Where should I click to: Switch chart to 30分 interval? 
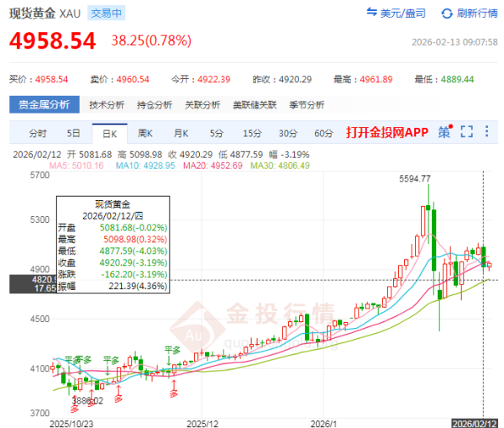[x=288, y=133]
